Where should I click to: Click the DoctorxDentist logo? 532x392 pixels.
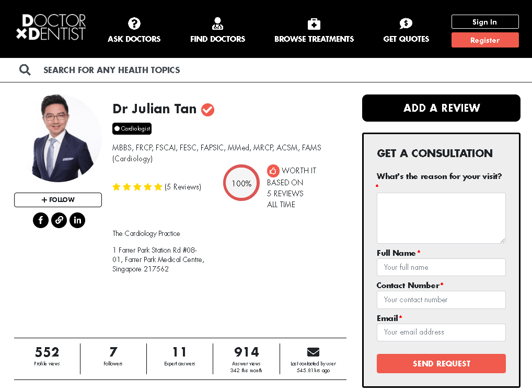[x=51, y=28]
